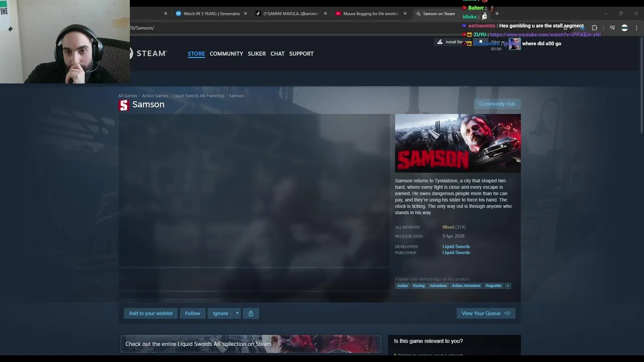The height and width of the screenshot is (362, 644).
Task: Click the share icon button
Action: [x=251, y=313]
